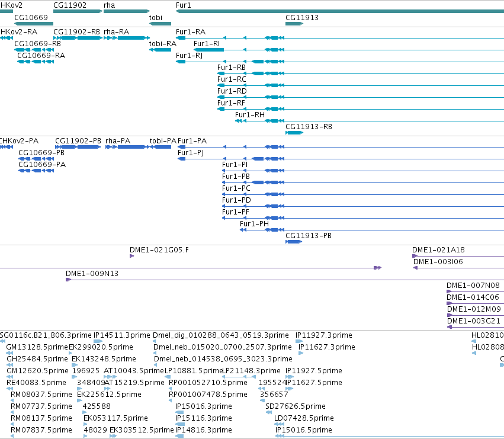Open protein Fur1-PF label

tap(236, 213)
